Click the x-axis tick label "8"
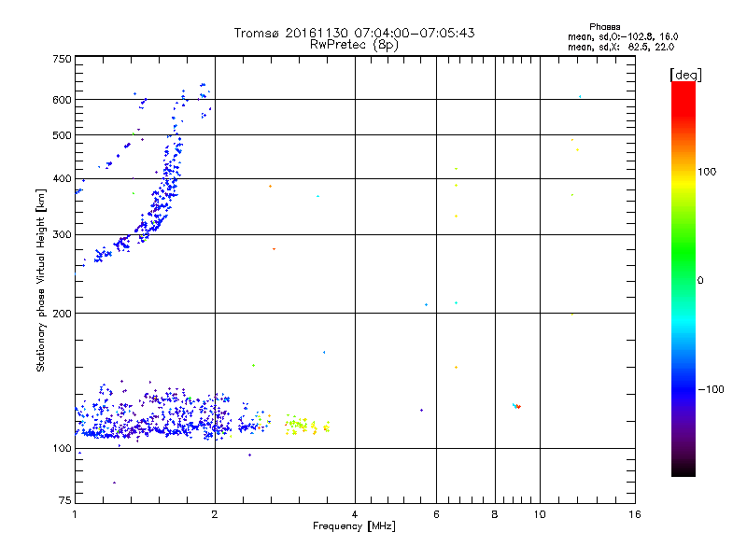 pyautogui.click(x=495, y=514)
